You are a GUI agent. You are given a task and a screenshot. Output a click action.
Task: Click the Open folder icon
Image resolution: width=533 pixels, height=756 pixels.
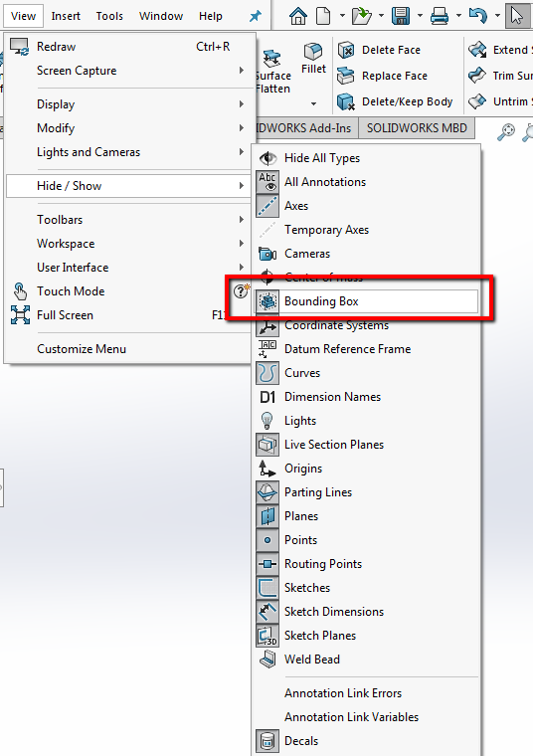361,16
